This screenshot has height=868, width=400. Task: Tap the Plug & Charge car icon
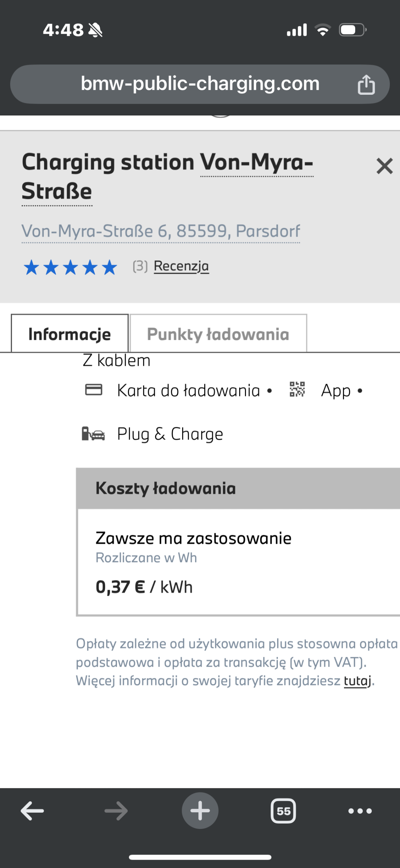[93, 433]
